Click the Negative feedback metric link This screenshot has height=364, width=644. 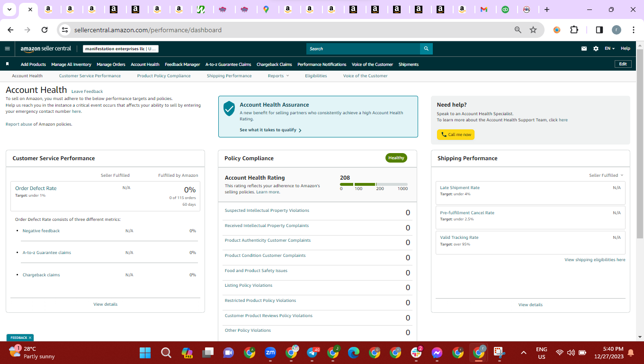pyautogui.click(x=41, y=231)
